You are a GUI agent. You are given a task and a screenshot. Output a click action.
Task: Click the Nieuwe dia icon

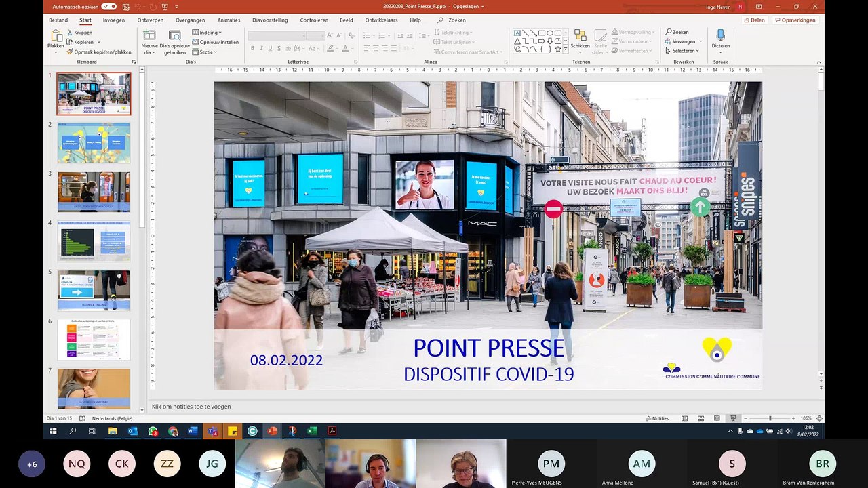click(x=149, y=35)
